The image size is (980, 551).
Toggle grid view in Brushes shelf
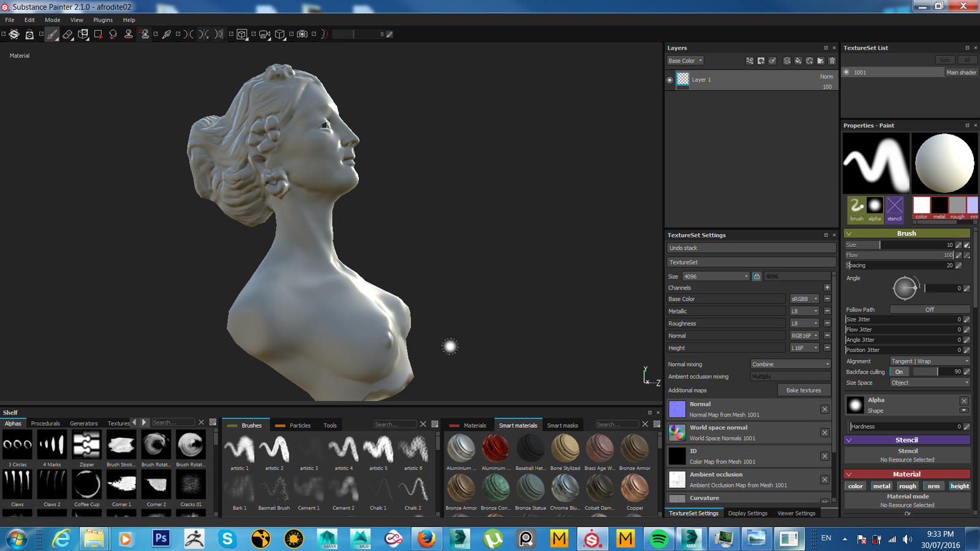[435, 424]
